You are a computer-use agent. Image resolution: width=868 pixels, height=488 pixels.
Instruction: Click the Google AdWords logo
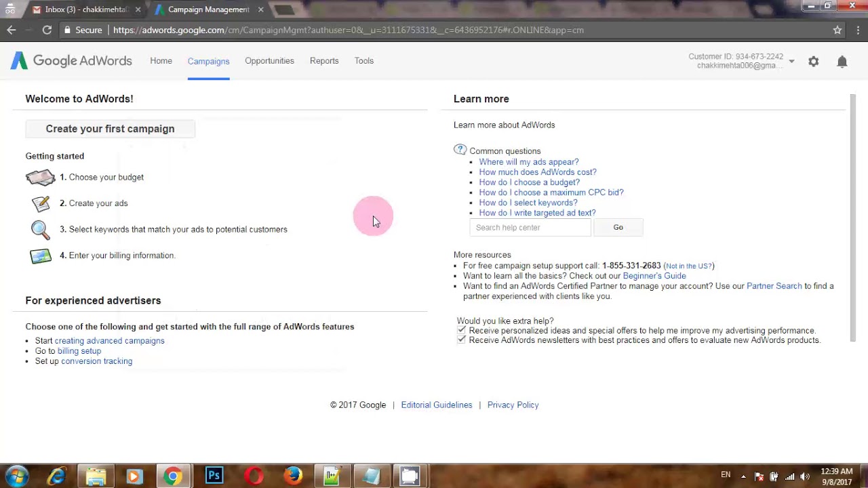pyautogui.click(x=71, y=61)
